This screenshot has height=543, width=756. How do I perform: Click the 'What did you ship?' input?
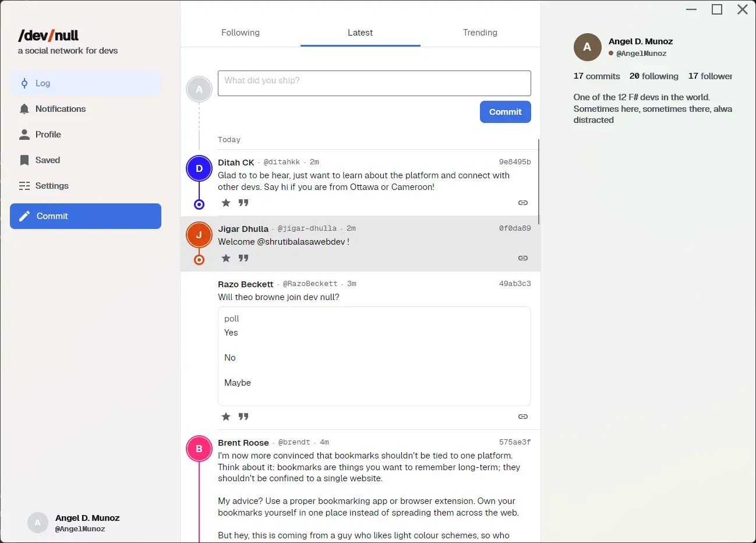(375, 83)
